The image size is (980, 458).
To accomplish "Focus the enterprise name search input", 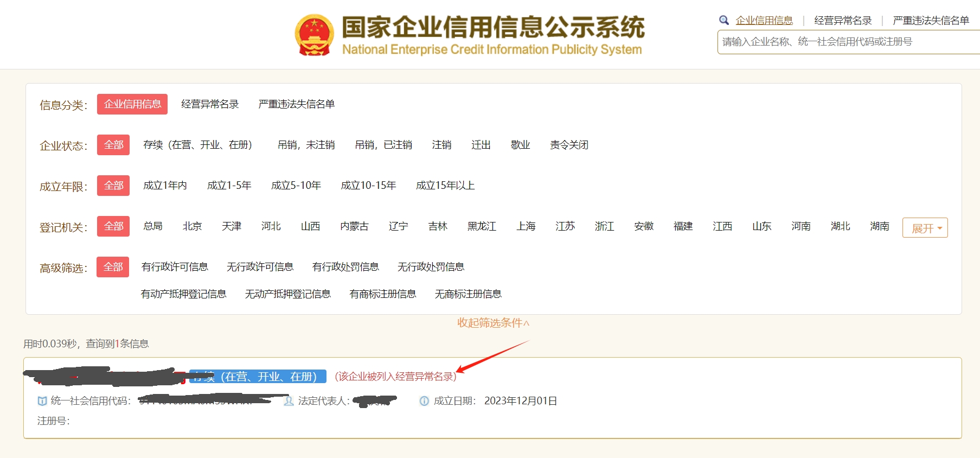I will click(849, 42).
